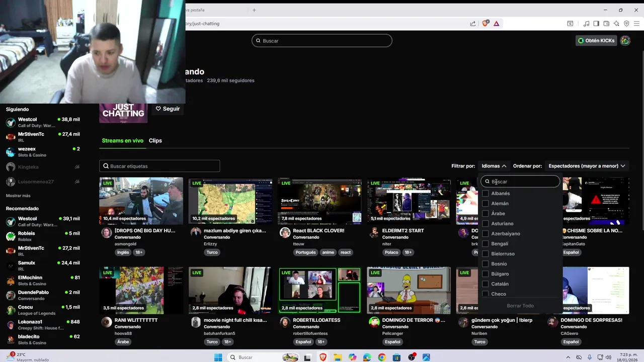Viewport: 644px width, 362px height.
Task: Switch to Clips tab
Action: point(155,141)
